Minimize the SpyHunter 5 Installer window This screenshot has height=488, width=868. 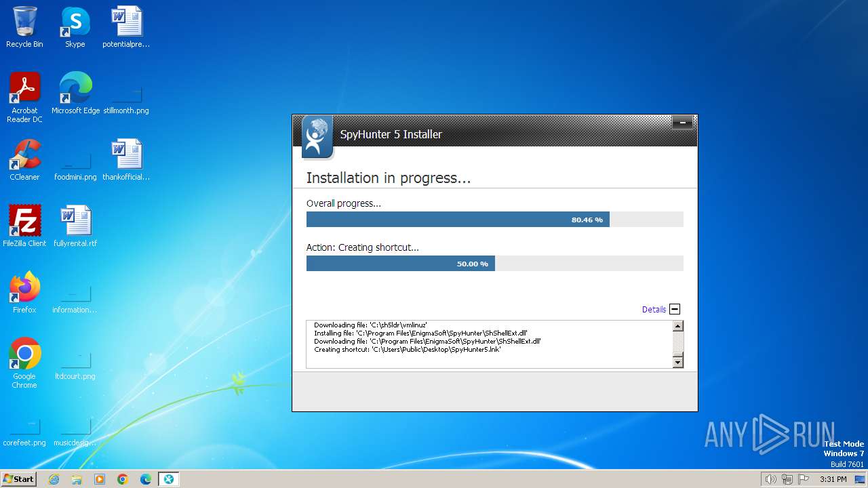pos(682,123)
